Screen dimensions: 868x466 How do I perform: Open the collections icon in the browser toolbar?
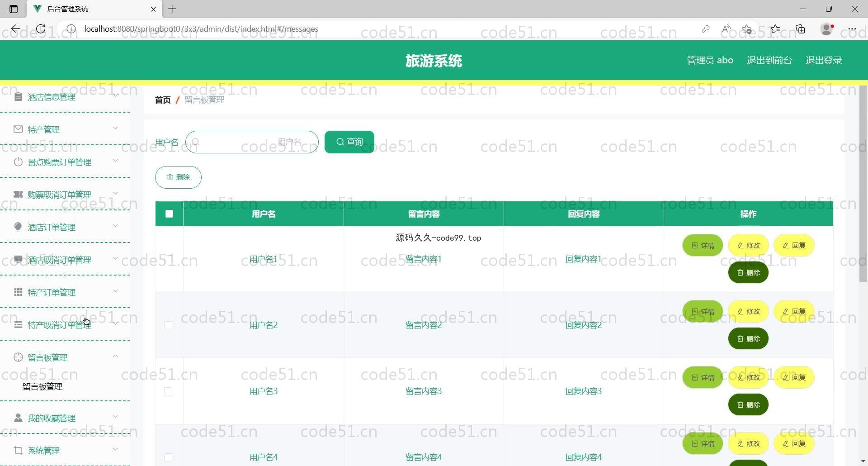pos(801,29)
